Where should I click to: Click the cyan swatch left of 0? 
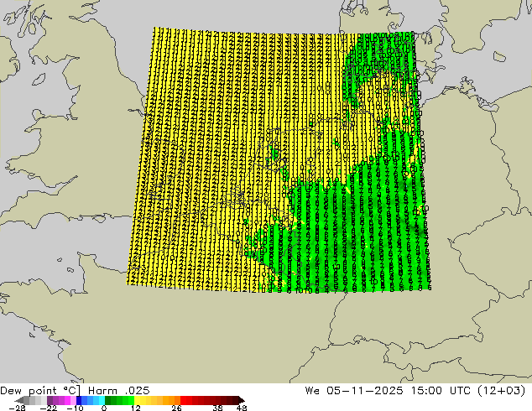102,400
